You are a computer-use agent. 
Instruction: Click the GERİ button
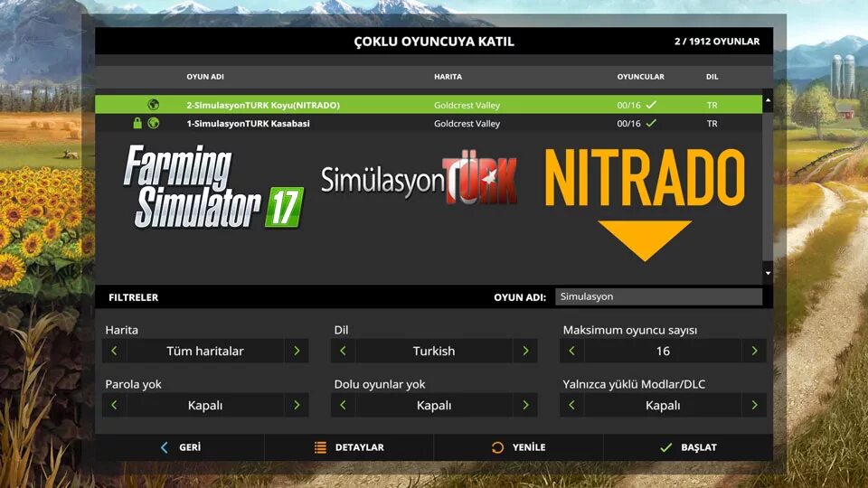point(180,447)
